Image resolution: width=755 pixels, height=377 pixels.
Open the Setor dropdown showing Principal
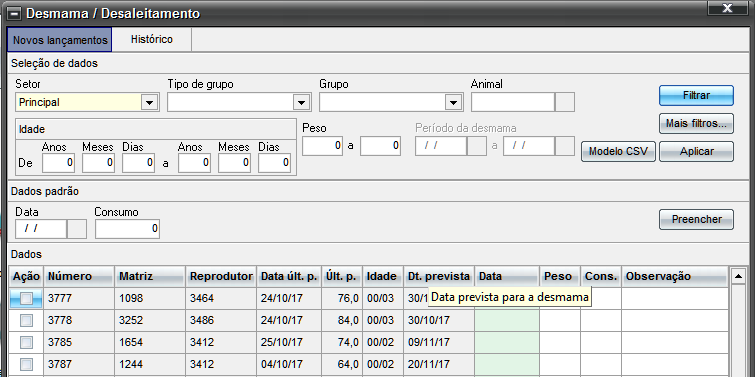pyautogui.click(x=149, y=102)
